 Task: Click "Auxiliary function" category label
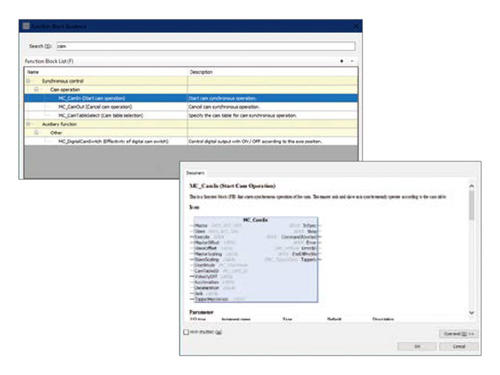click(x=59, y=124)
